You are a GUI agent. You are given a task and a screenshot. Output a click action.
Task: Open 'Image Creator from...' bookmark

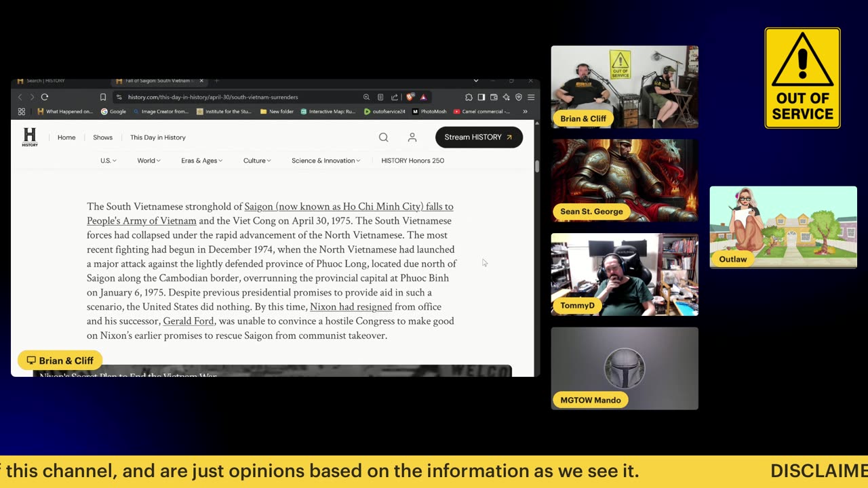tap(160, 111)
